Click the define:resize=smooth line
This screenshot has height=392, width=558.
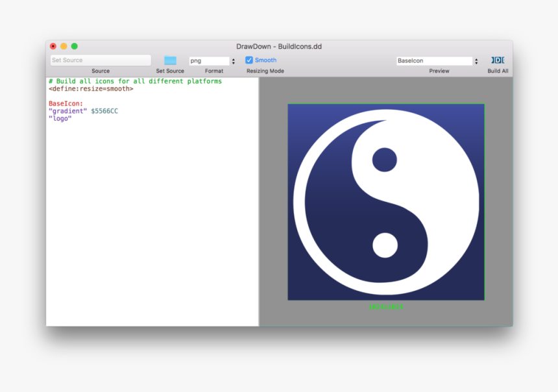tap(91, 89)
